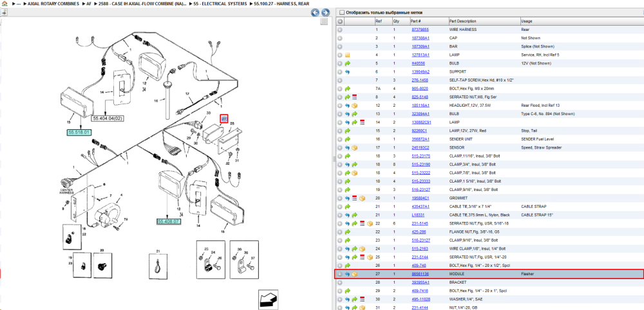
Task: Go to the home page icon
Action: coord(5,3)
